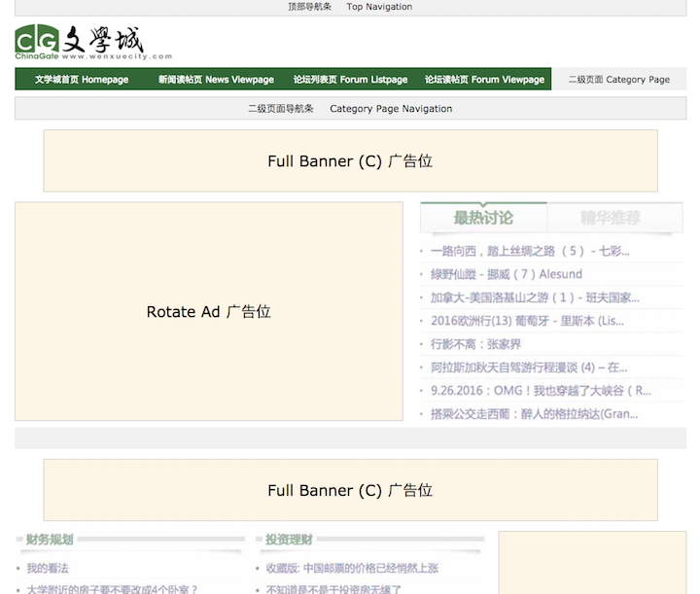Viewport: 700px width, 594px height.
Task: Switch to 二级页面 Category Page tab
Action: click(x=618, y=80)
